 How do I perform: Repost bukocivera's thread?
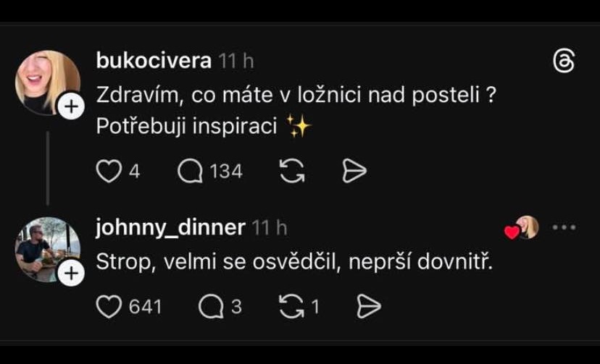coord(291,172)
